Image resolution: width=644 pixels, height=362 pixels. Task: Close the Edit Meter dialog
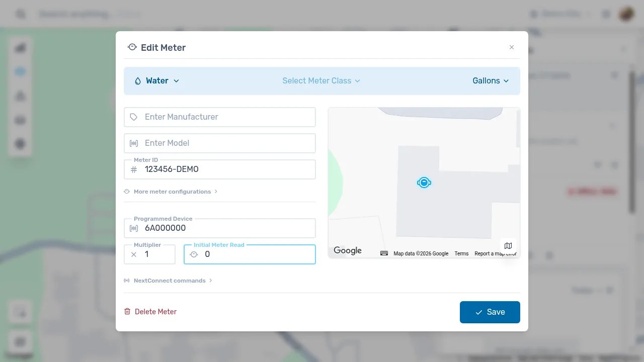pyautogui.click(x=512, y=47)
